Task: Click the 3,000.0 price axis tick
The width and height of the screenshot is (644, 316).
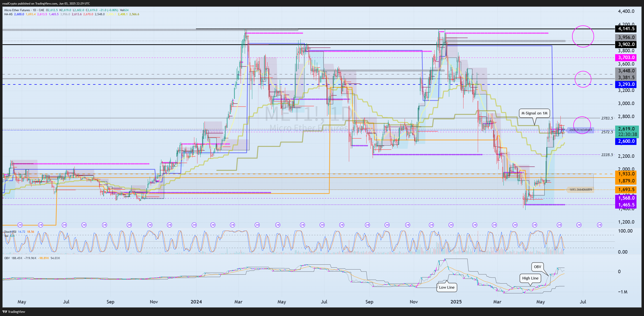Action: (x=626, y=104)
